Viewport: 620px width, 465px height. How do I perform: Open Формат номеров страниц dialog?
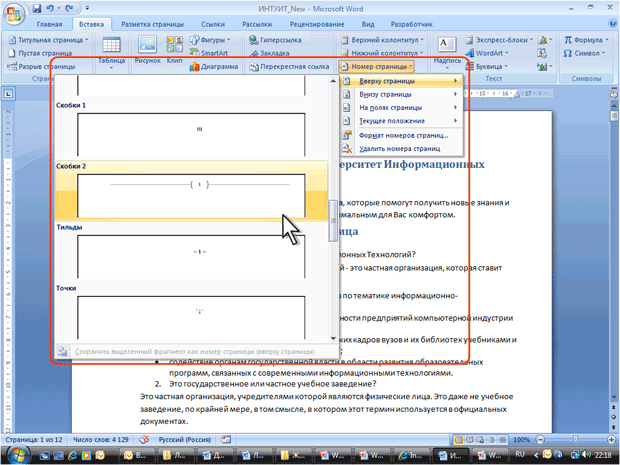pos(401,136)
